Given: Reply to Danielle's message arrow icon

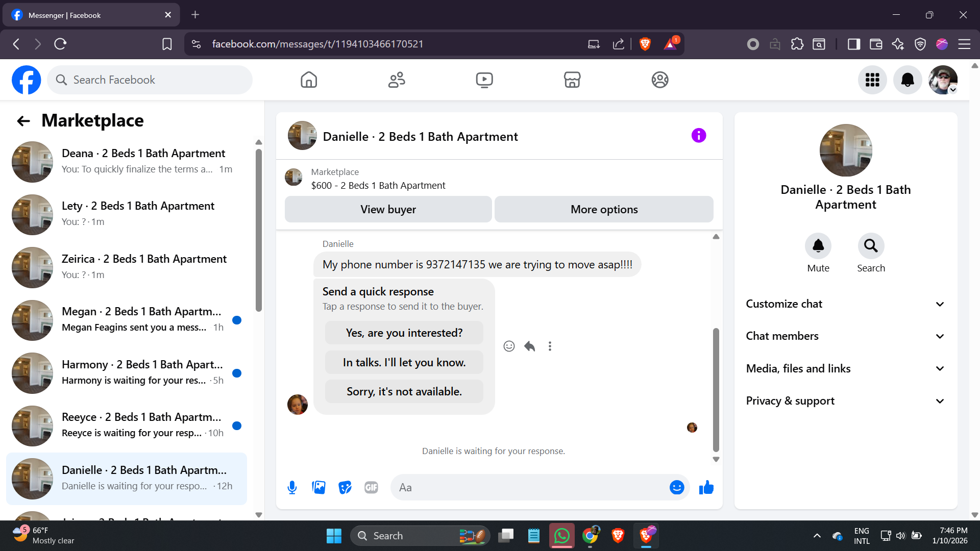Looking at the screenshot, I should click(529, 346).
